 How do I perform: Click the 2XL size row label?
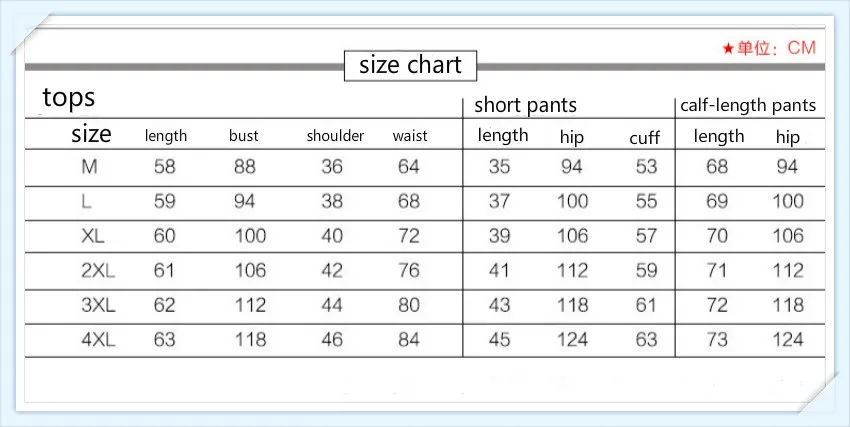98,270
